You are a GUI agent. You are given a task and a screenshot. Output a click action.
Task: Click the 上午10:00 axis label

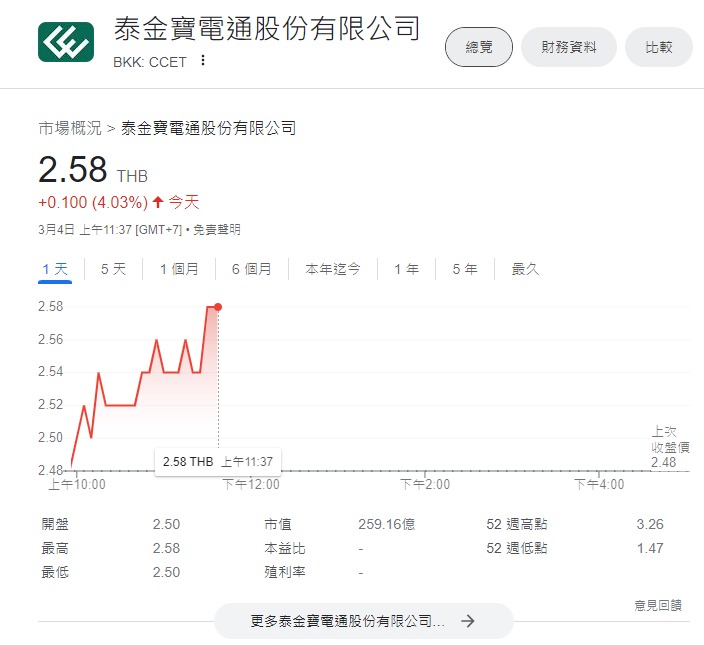point(77,484)
